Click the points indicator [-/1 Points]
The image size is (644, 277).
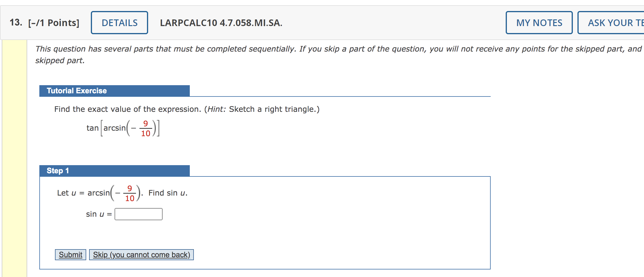tap(54, 22)
